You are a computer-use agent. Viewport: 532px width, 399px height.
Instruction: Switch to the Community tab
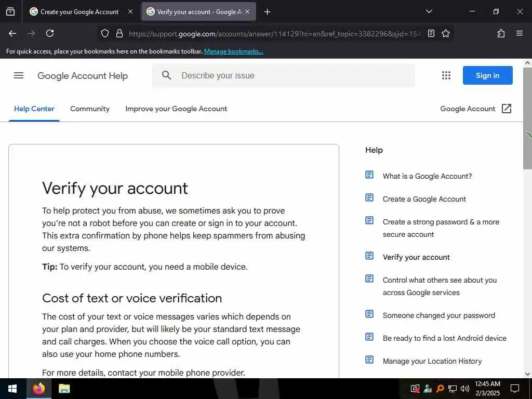90,109
